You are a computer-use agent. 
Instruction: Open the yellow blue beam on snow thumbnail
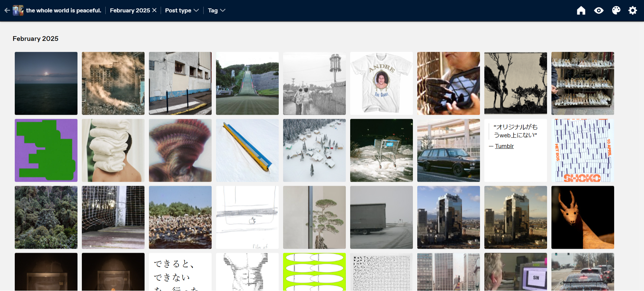click(247, 151)
